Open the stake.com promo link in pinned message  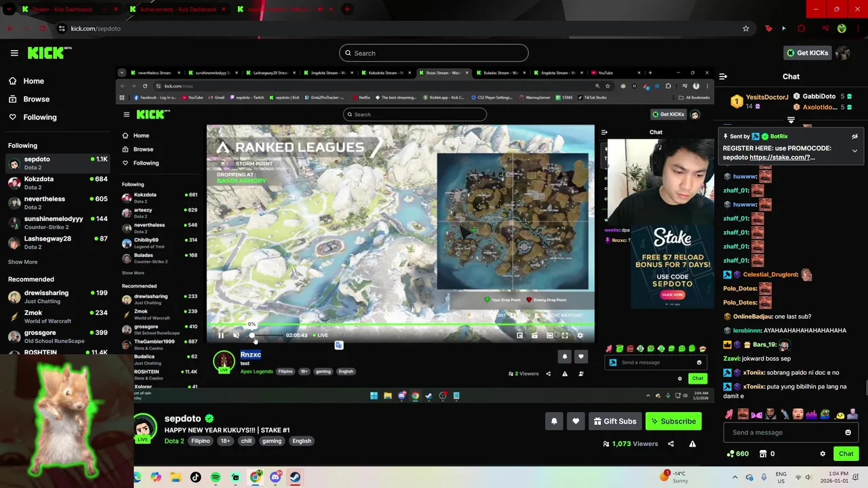coord(782,157)
